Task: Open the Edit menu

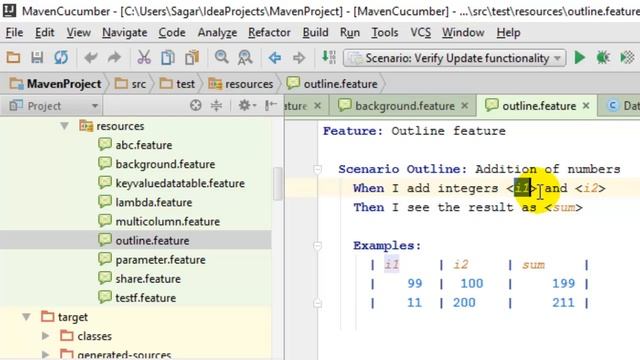Action: click(44, 33)
